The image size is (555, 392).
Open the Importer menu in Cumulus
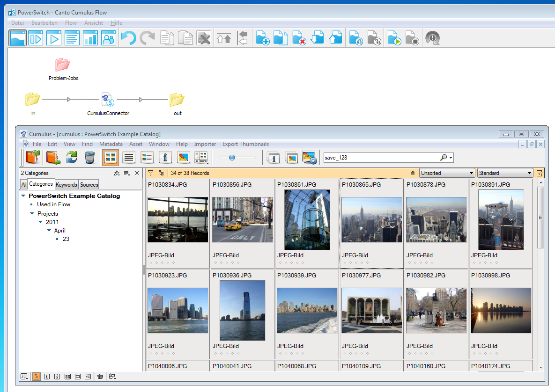point(205,144)
